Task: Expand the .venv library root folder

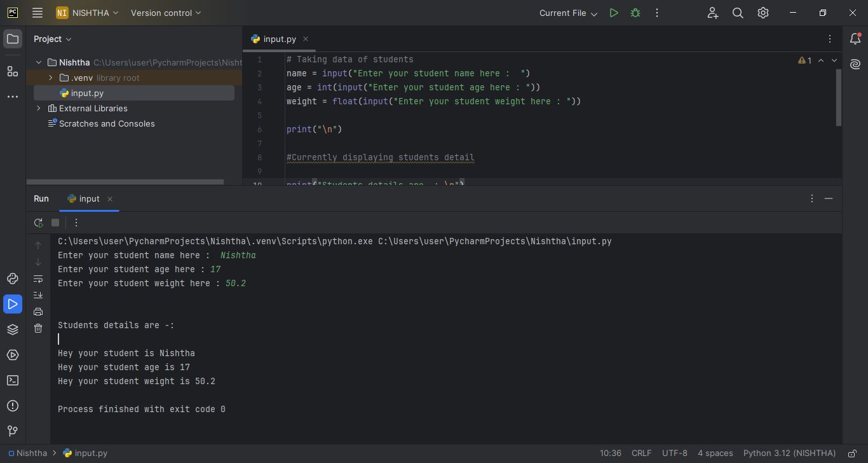Action: [51, 78]
